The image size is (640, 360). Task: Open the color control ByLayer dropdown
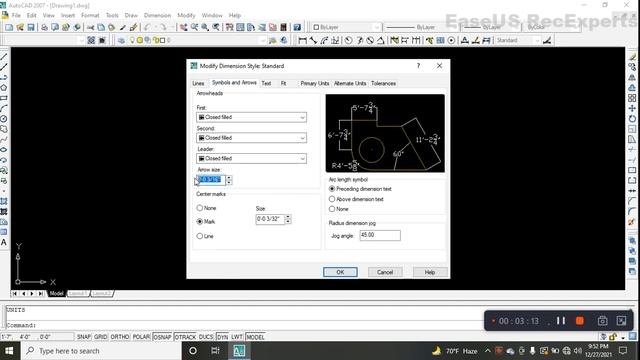[x=347, y=27]
